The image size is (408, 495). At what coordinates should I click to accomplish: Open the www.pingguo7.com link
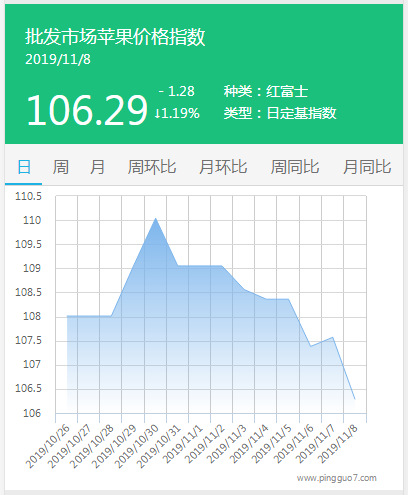click(x=337, y=478)
